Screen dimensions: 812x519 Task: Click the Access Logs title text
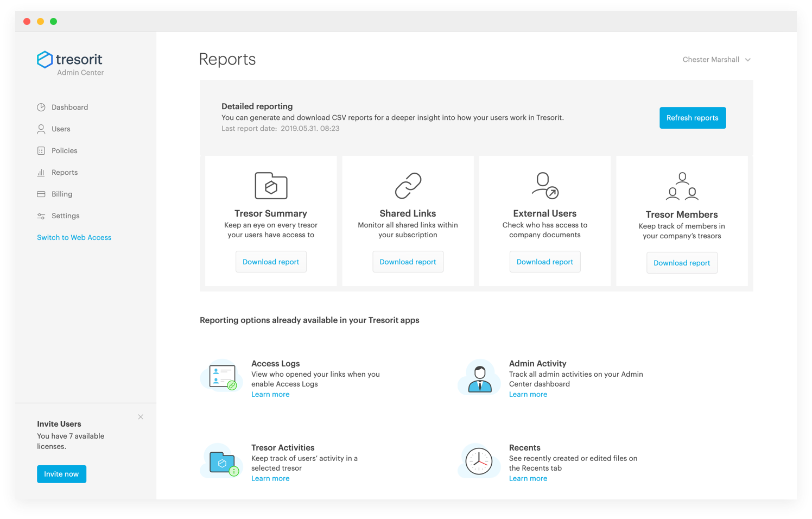click(276, 364)
